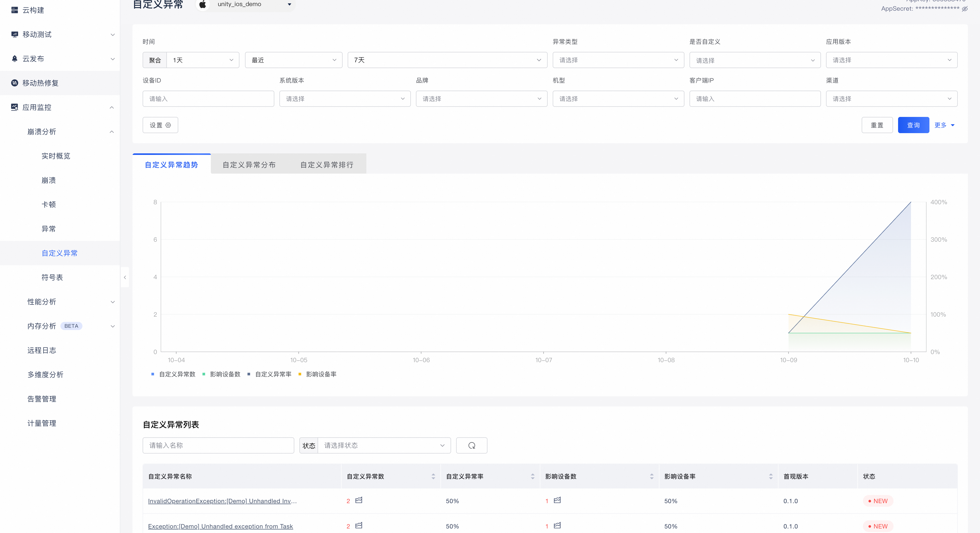Click the device trend icon in the Exception:[Demo] row
This screenshot has height=533, width=980.
pos(557,525)
